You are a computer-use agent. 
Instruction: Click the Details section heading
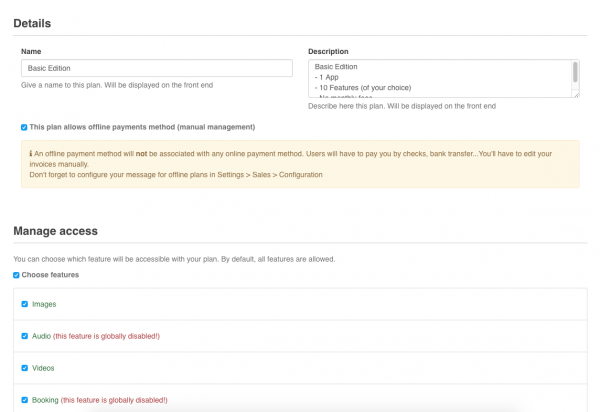click(32, 22)
